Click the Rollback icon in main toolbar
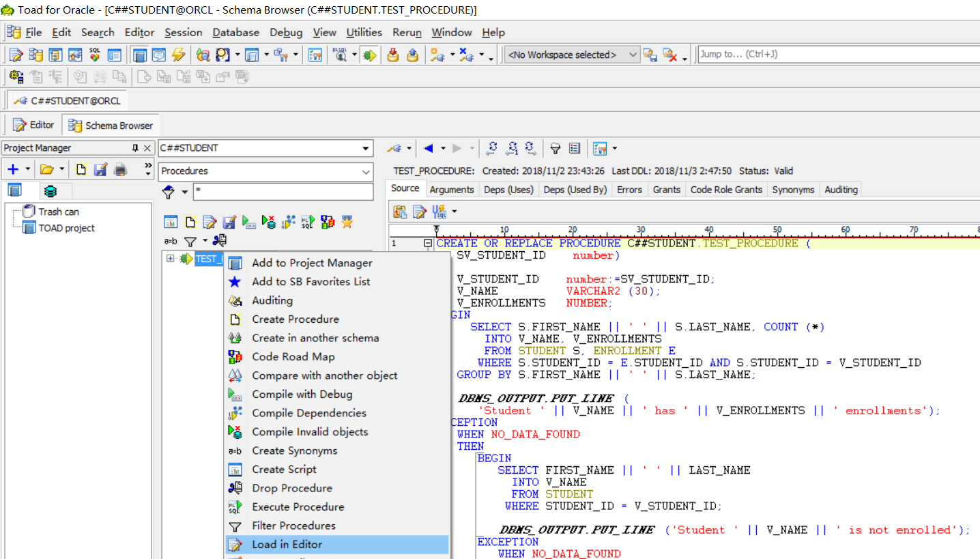The image size is (980, 559). pyautogui.click(x=412, y=55)
